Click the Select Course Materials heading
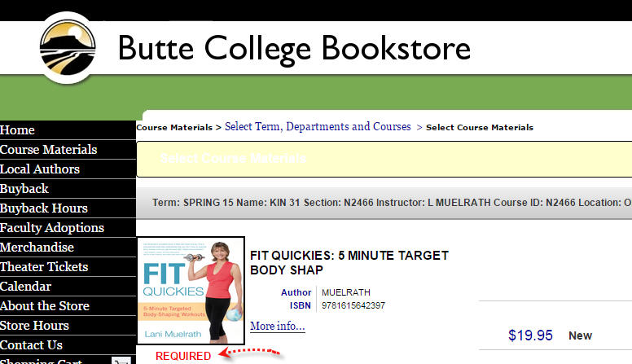This screenshot has height=364, width=632. (x=233, y=158)
